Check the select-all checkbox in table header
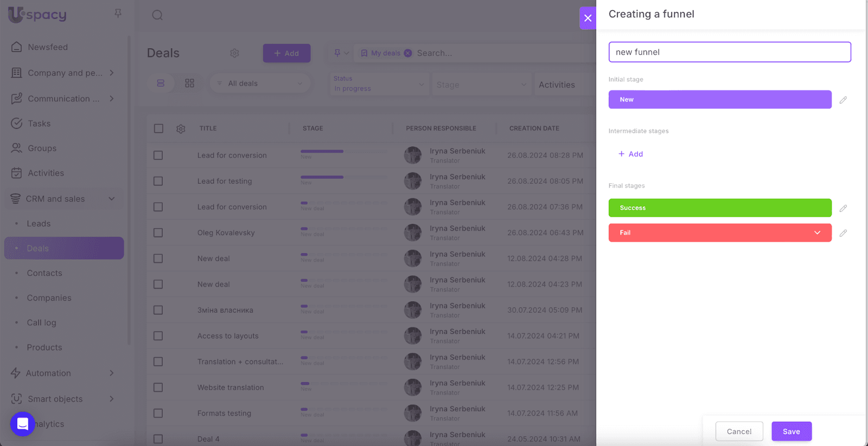Screen dimensions: 868x446 pyautogui.click(x=158, y=128)
